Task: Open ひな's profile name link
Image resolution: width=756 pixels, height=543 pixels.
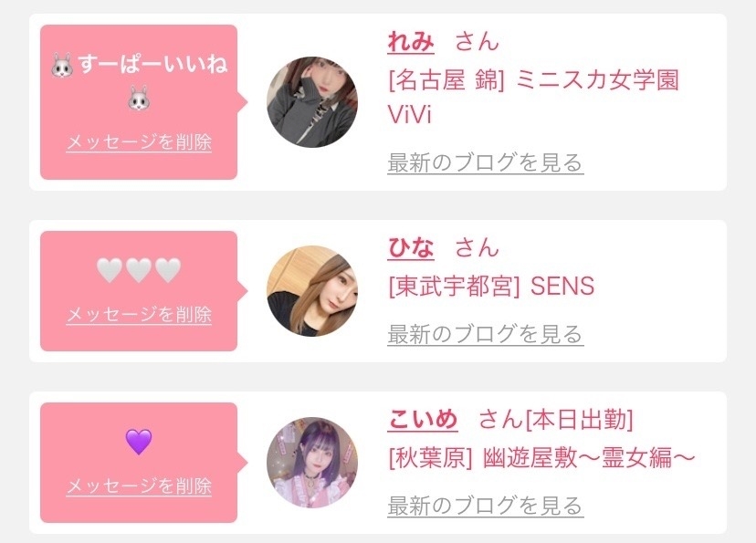Action: [x=411, y=247]
